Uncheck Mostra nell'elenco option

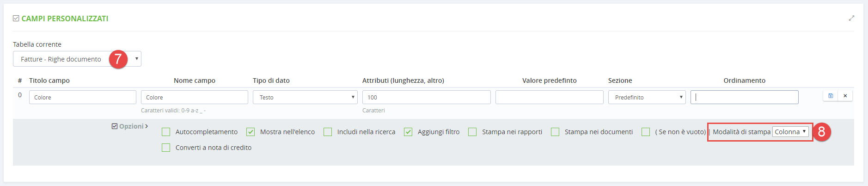coord(251,132)
